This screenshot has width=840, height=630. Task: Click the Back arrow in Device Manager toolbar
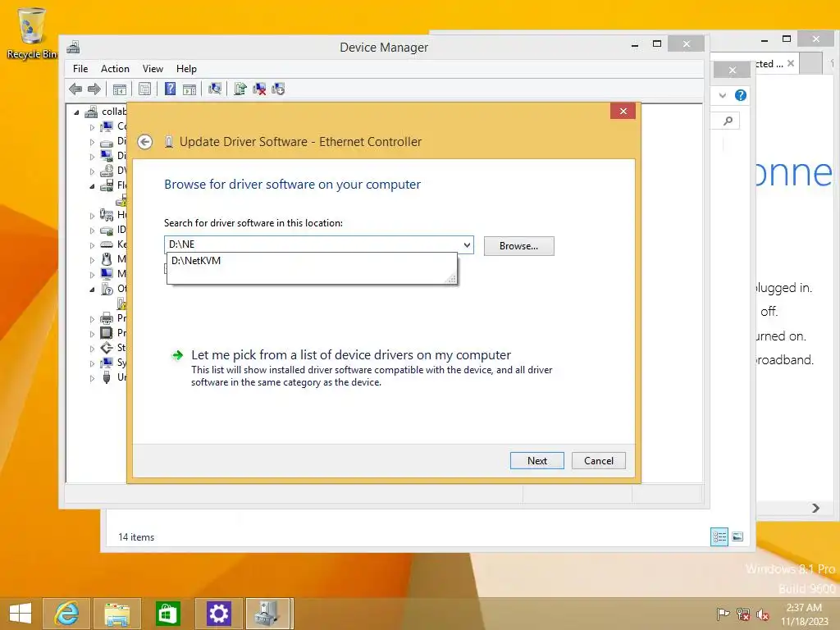pos(75,89)
